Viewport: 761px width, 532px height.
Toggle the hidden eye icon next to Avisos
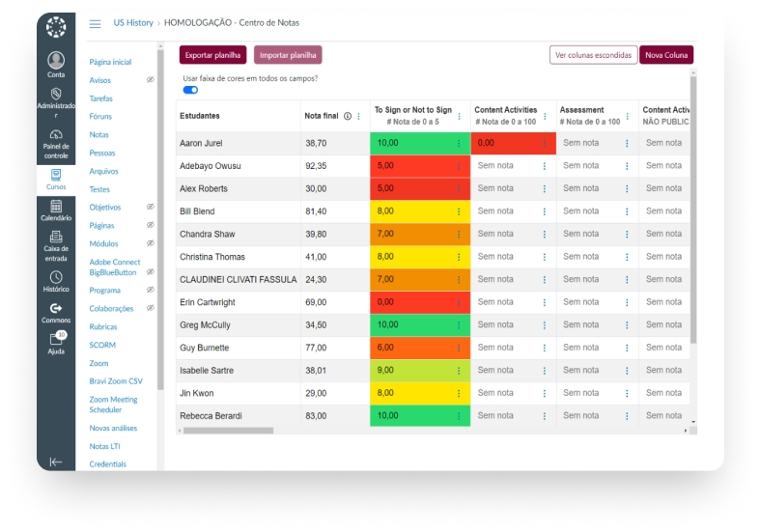point(151,79)
